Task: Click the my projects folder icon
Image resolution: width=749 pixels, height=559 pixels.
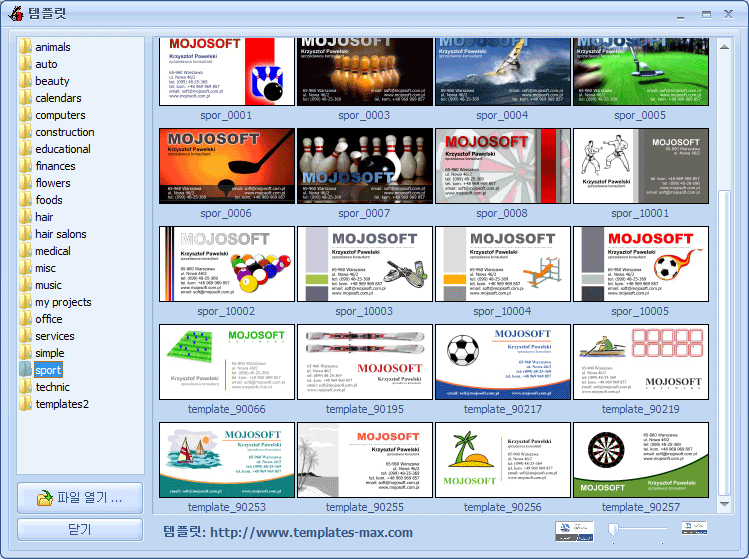Action: (x=25, y=302)
